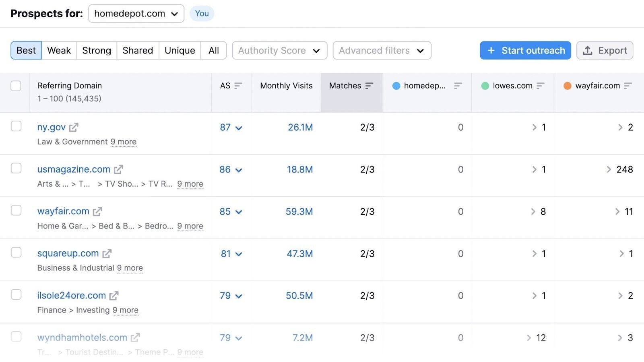
Task: Expand lowes.com 8 backlinks for wayfair.com row
Action: tap(533, 212)
